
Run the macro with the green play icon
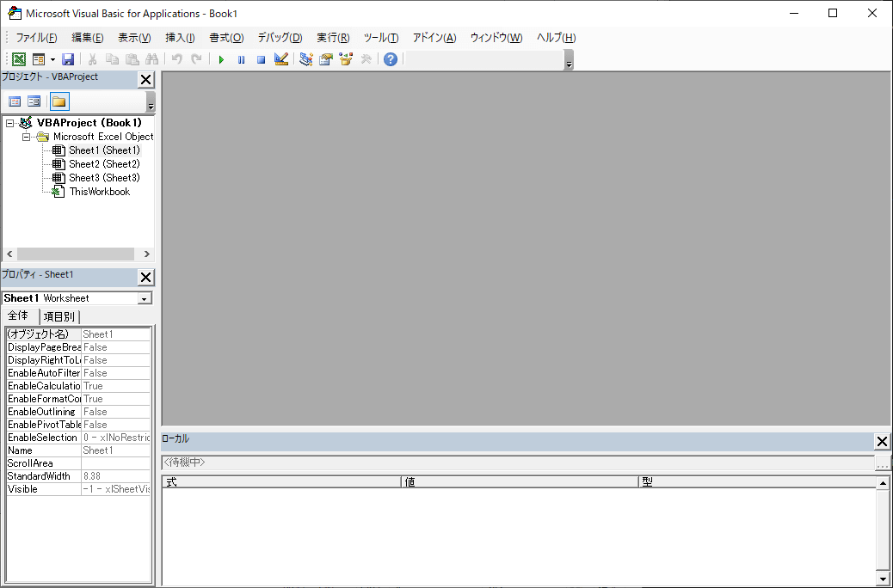pyautogui.click(x=221, y=59)
